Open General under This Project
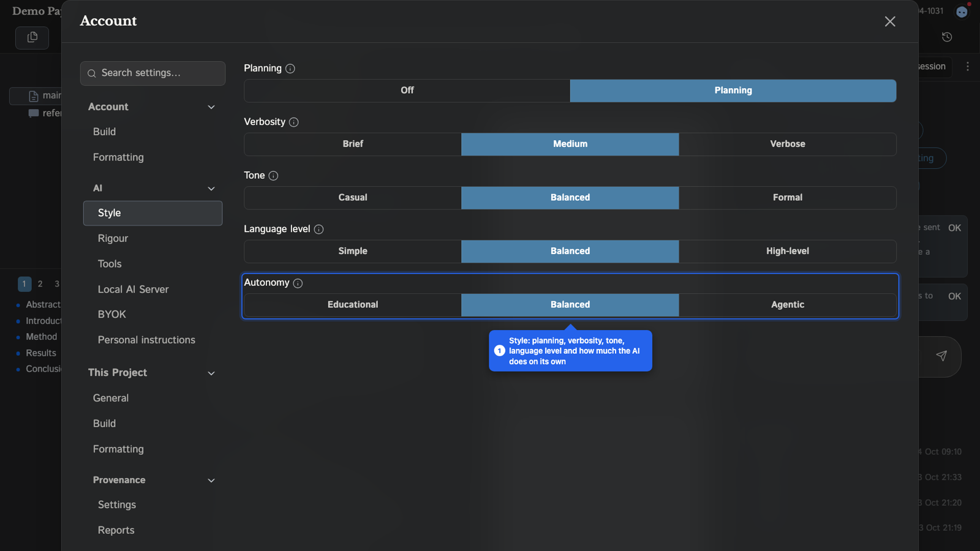Screen dimensions: 980x551 pyautogui.click(x=153, y=398)
